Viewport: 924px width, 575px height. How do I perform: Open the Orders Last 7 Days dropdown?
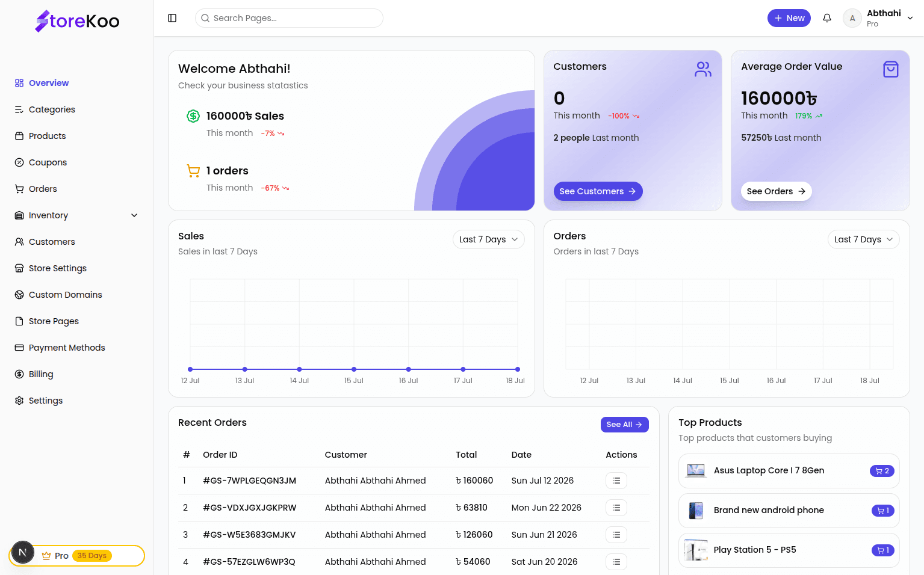[x=864, y=239]
